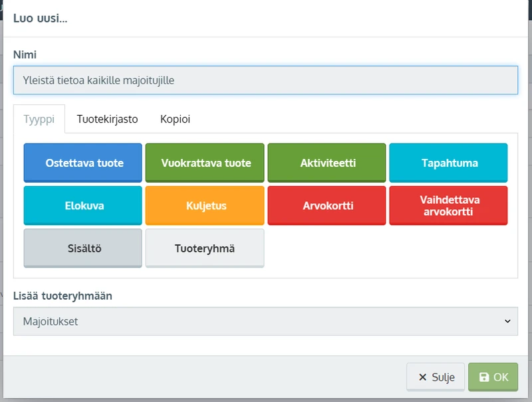This screenshot has height=402, width=532.
Task: Select the Aktiviteetti type button
Action: 327,163
